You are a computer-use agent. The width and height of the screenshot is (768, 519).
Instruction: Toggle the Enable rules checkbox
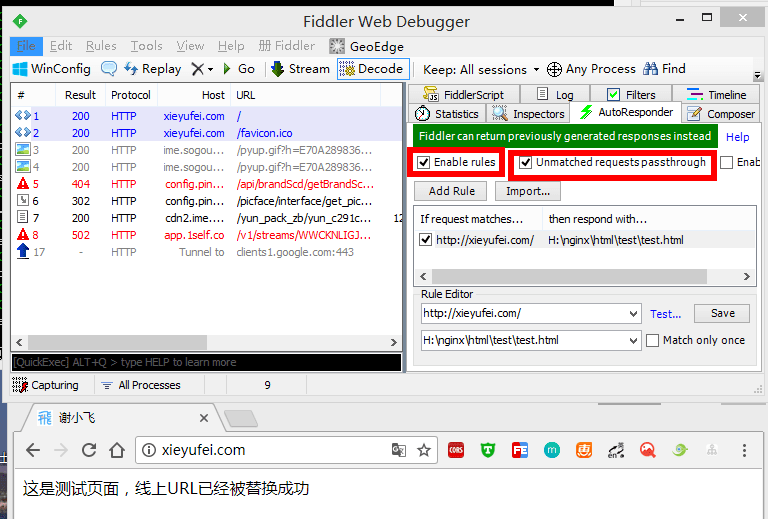[424, 163]
